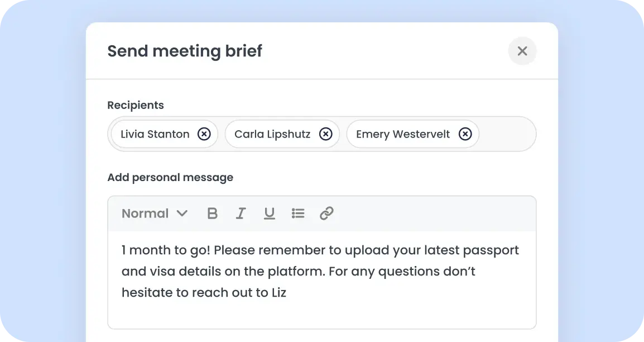The image size is (644, 342).
Task: Insert a bulleted list
Action: point(298,213)
